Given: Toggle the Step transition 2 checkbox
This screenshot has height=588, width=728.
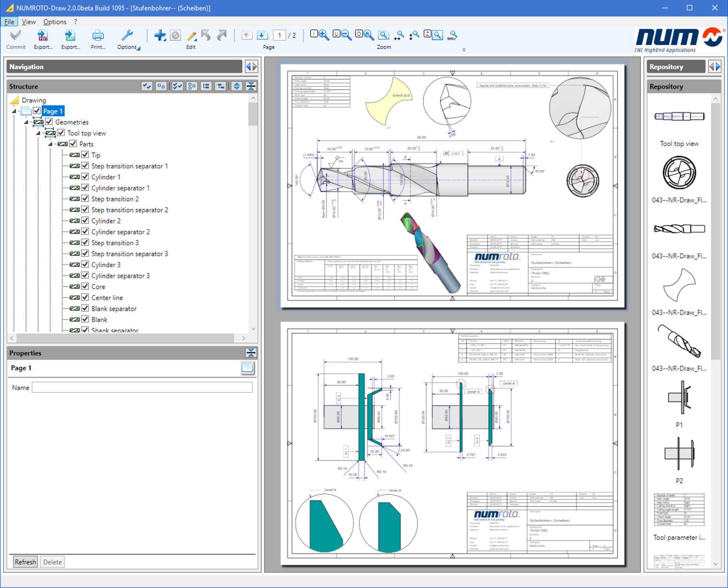Looking at the screenshot, I should click(x=85, y=198).
